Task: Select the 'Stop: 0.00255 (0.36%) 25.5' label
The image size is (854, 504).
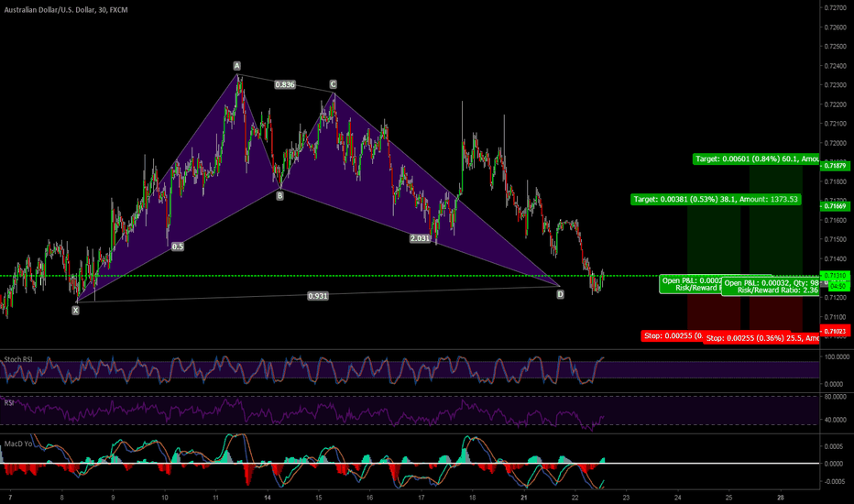Action: tap(762, 338)
